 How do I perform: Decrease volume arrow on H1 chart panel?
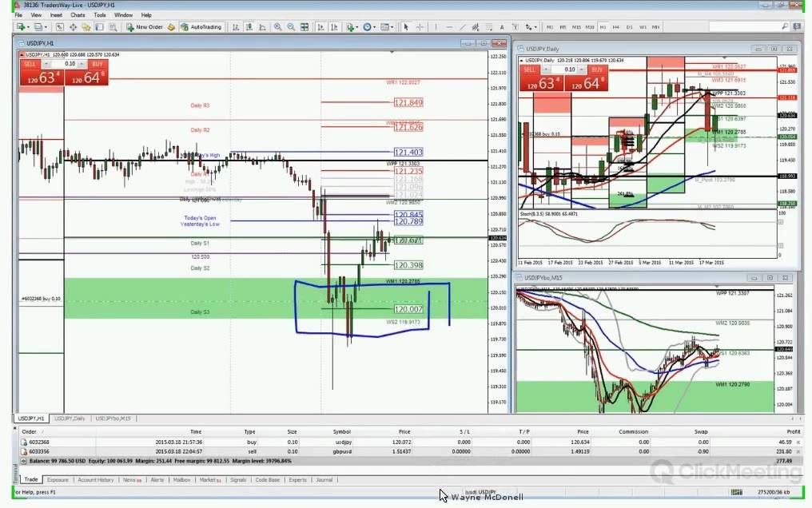tap(46, 64)
